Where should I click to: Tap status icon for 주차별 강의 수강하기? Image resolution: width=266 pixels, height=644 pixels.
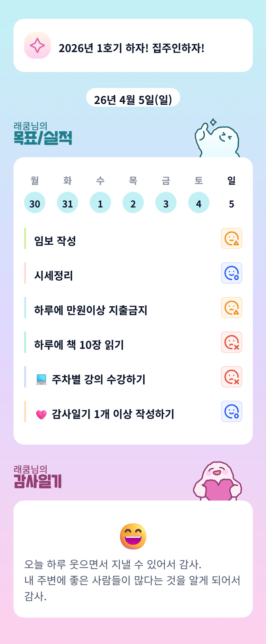click(231, 377)
